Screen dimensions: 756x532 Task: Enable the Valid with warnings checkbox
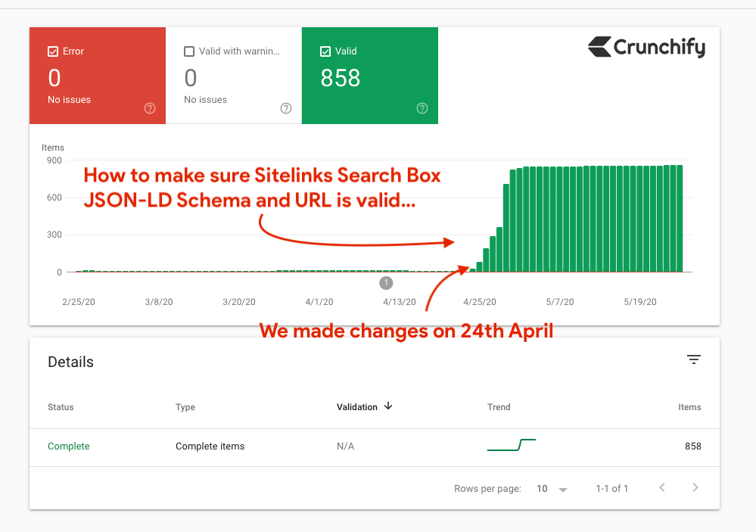pyautogui.click(x=189, y=51)
